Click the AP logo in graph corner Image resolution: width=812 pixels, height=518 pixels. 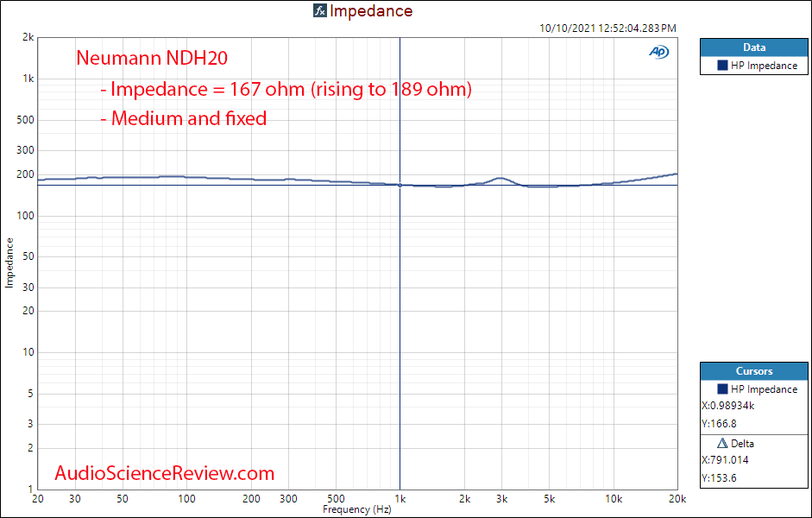click(x=658, y=52)
